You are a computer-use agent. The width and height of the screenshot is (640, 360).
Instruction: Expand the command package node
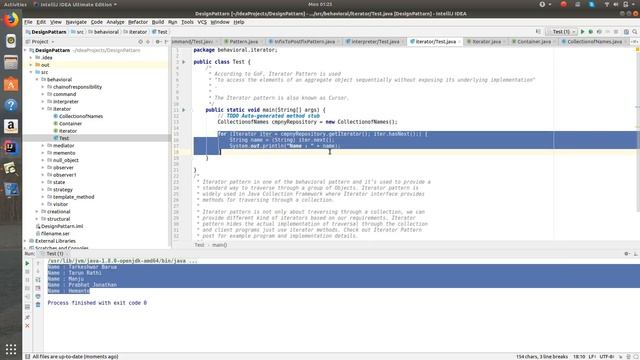[43, 94]
